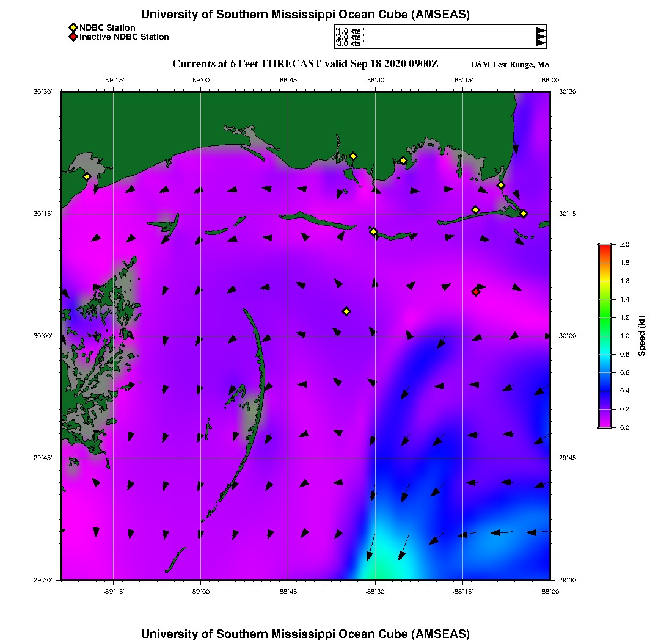The height and width of the screenshot is (641, 672).
Task: Click the Ocean Cube (AMSEAS) header title at top
Action: pyautogui.click(x=305, y=15)
